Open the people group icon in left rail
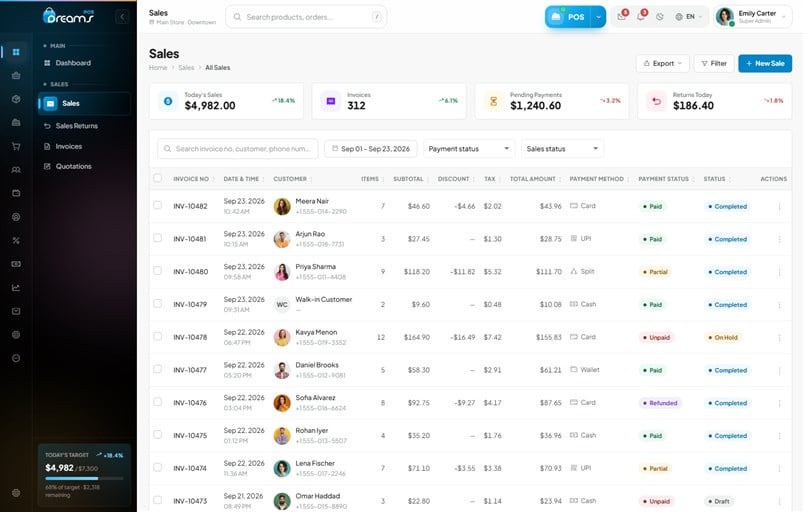804x512 pixels. 16,170
